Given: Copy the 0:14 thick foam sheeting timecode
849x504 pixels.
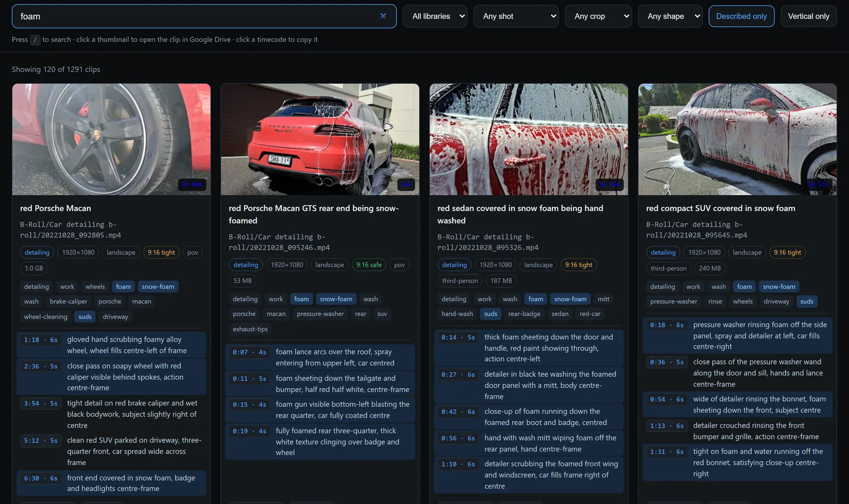Looking at the screenshot, I should (x=458, y=337).
